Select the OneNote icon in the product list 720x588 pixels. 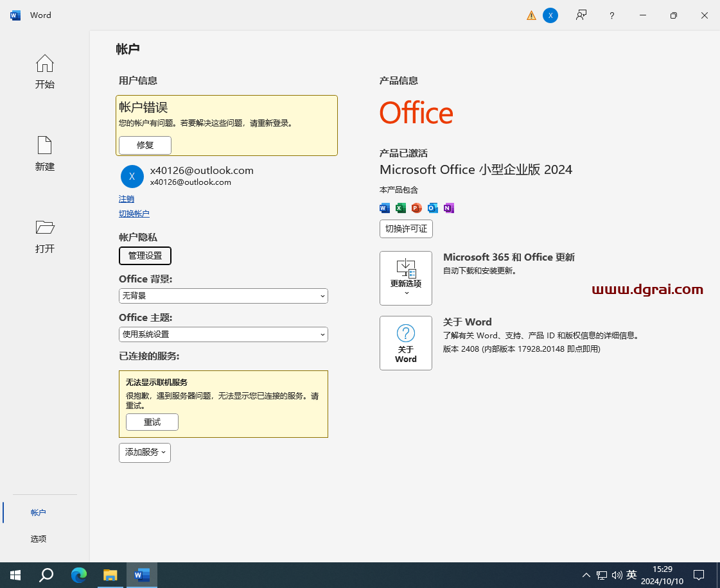click(x=448, y=208)
